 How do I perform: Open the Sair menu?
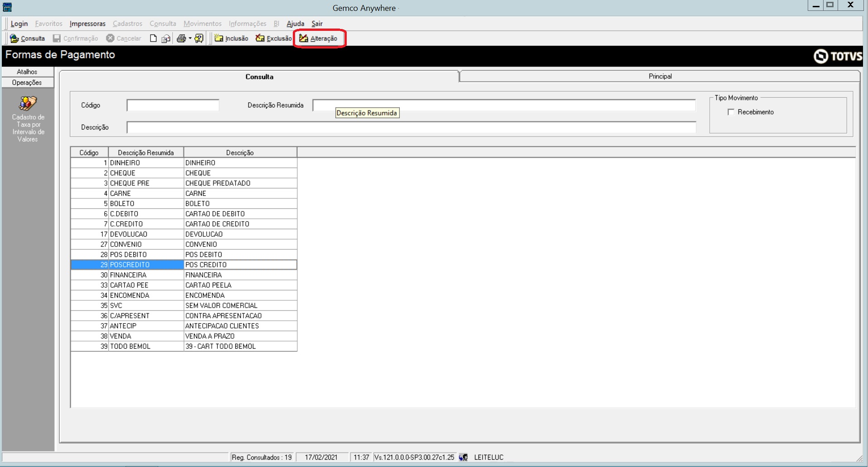317,24
